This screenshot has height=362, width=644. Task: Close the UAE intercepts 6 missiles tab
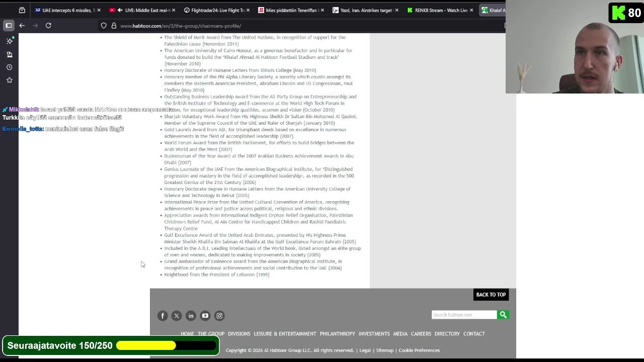[x=99, y=10]
